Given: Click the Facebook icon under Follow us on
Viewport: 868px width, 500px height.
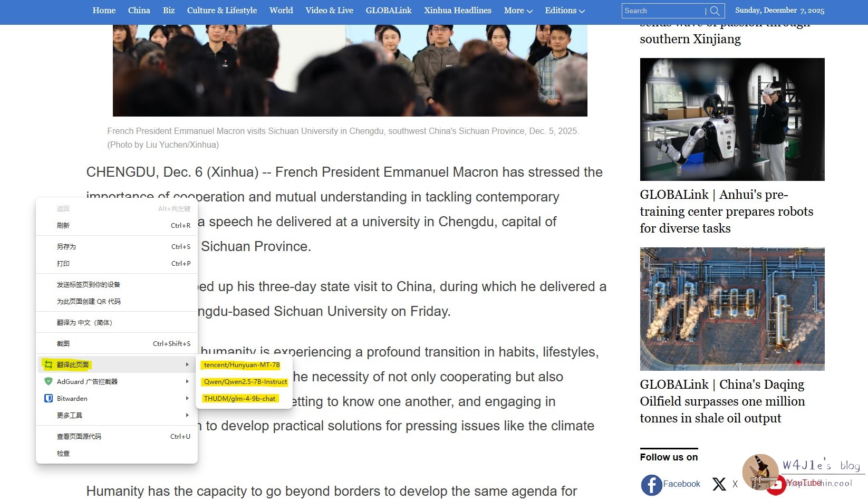Looking at the screenshot, I should [651, 485].
